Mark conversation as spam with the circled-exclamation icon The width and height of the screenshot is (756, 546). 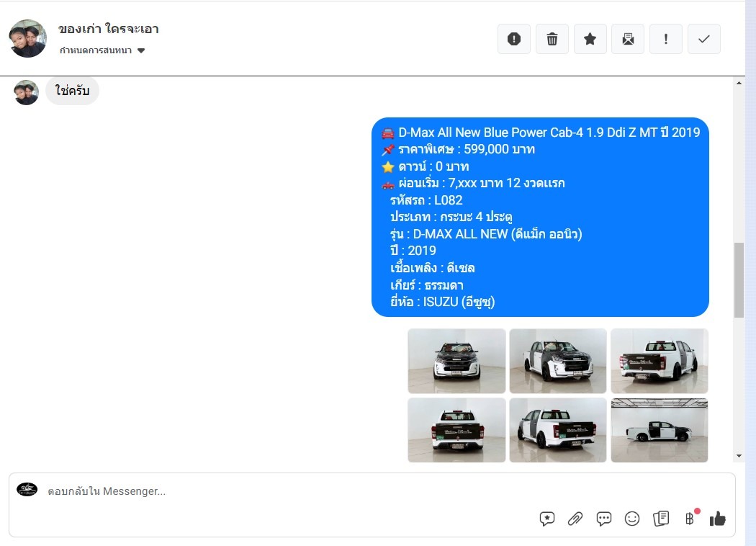[x=514, y=39]
